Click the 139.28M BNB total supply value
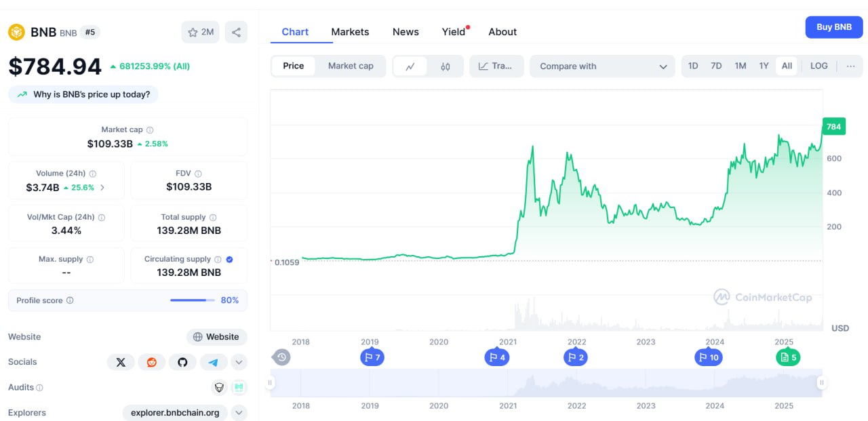The image size is (868, 421). pyautogui.click(x=189, y=230)
